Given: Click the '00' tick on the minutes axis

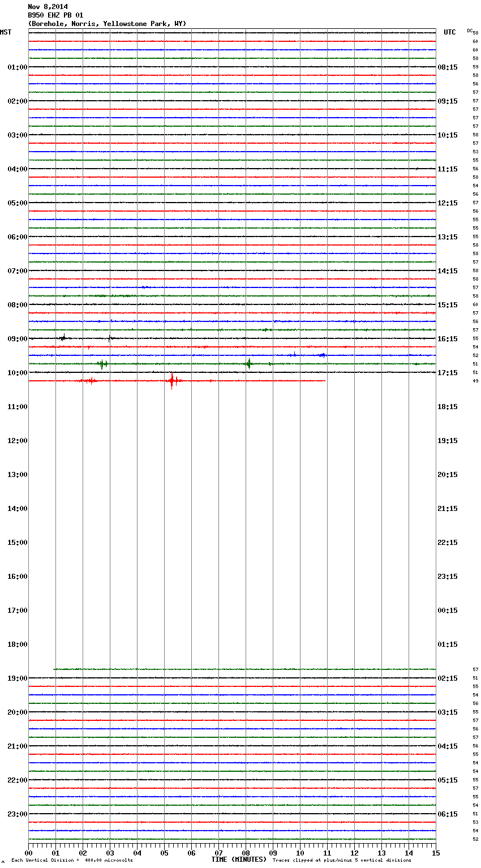Looking at the screenshot, I should [x=28, y=853].
